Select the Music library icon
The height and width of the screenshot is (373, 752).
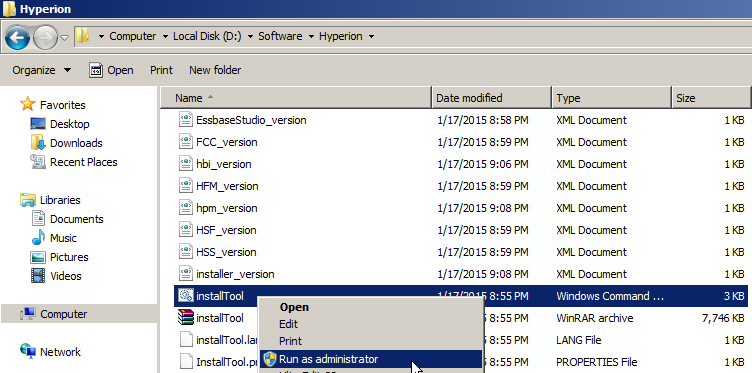(38, 238)
